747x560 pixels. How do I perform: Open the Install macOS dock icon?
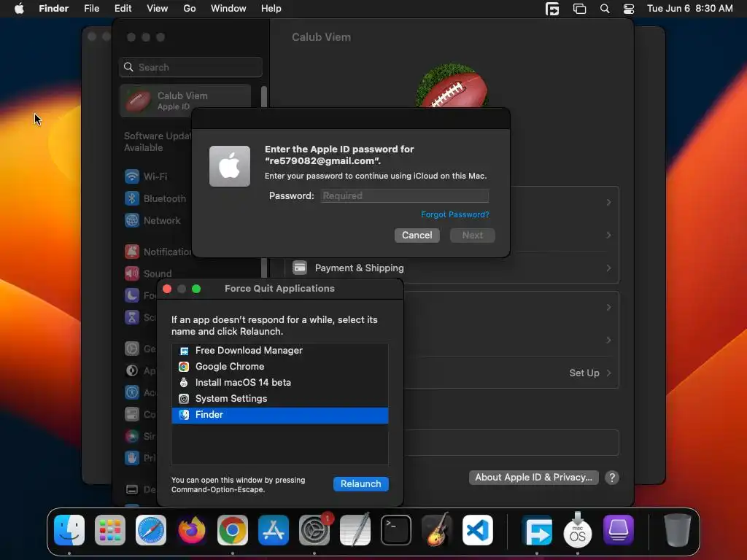(578, 530)
